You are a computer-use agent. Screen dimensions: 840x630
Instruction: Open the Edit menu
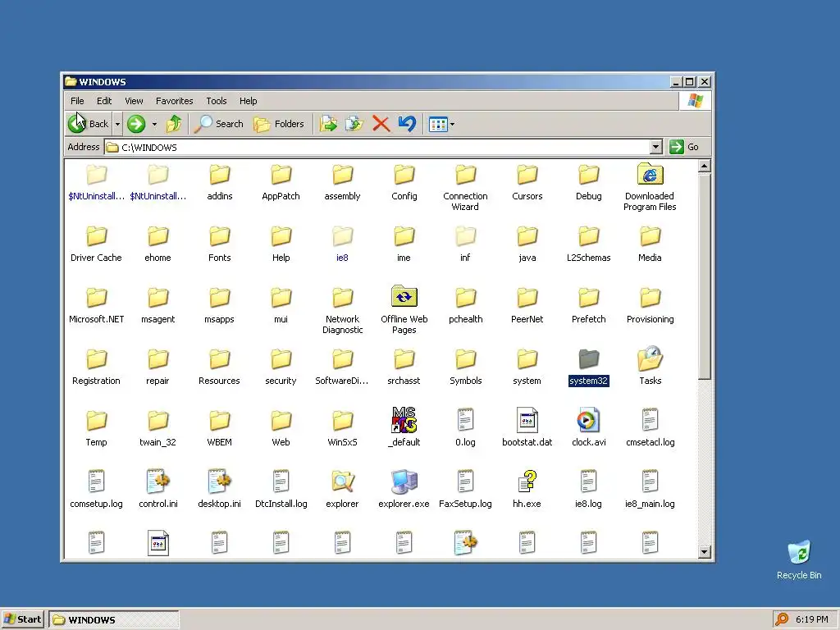[x=104, y=101]
